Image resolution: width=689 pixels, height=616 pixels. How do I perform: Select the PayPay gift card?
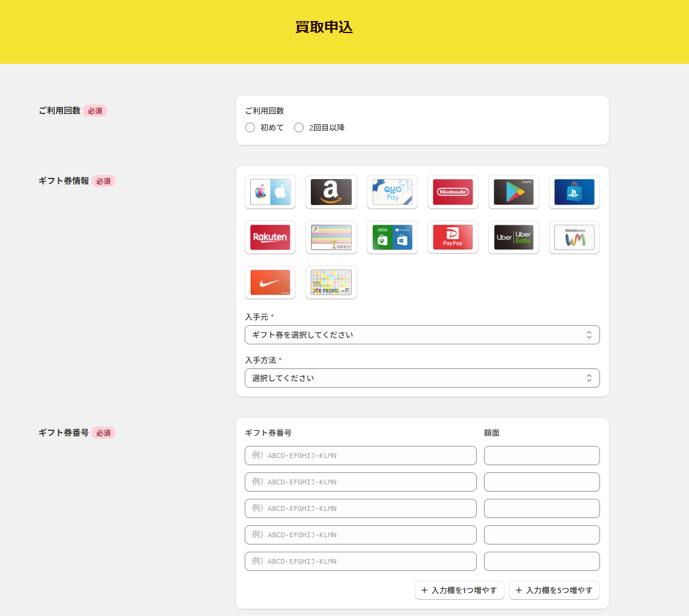pos(453,237)
